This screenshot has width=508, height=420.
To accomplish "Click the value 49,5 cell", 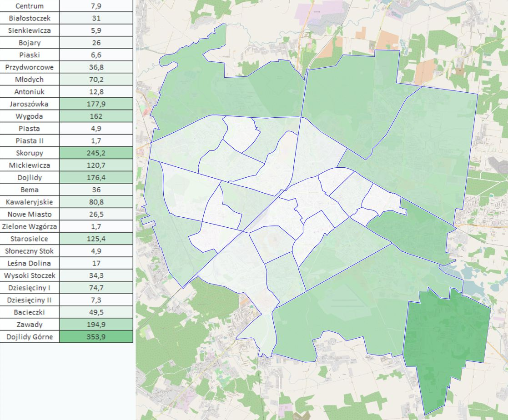I will [96, 312].
